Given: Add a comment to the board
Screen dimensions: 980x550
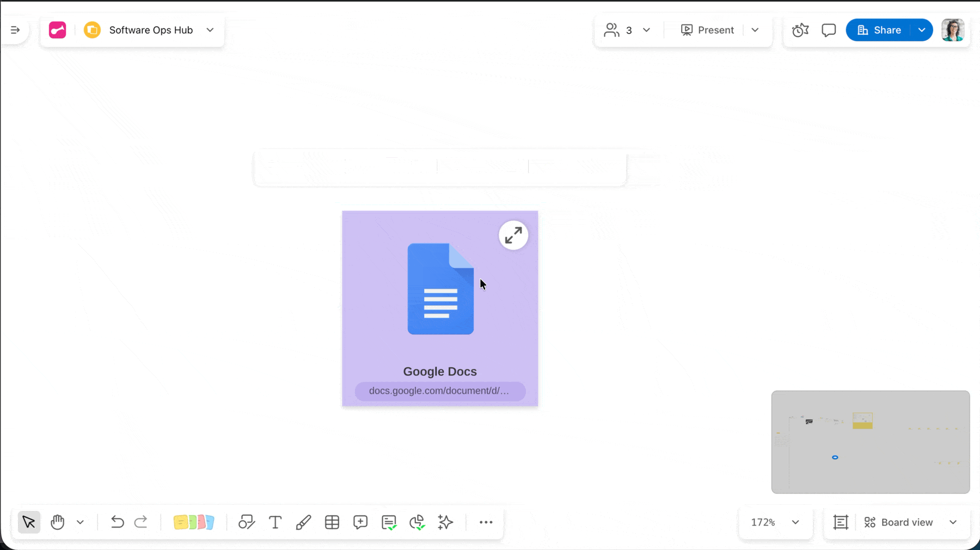Looking at the screenshot, I should (360, 522).
